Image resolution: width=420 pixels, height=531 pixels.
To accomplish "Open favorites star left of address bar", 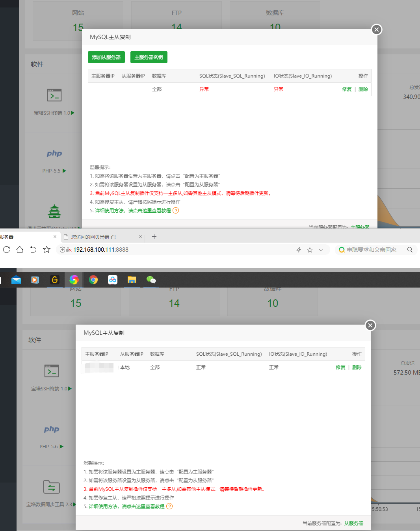I will pos(46,250).
